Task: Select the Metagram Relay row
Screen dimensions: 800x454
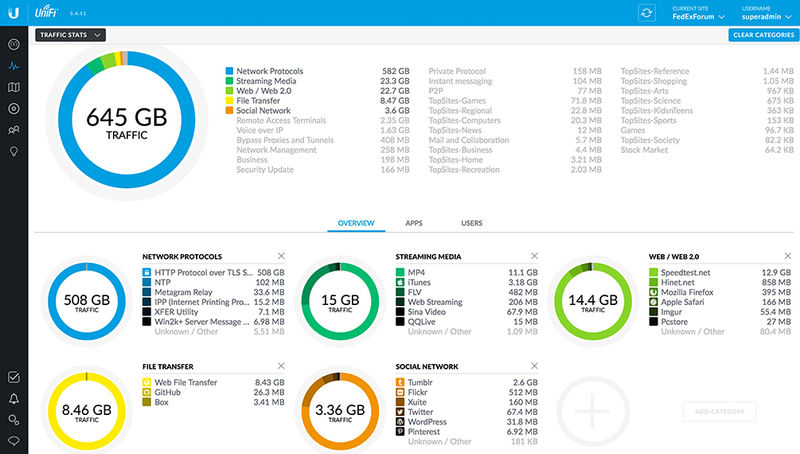Action: (213, 292)
